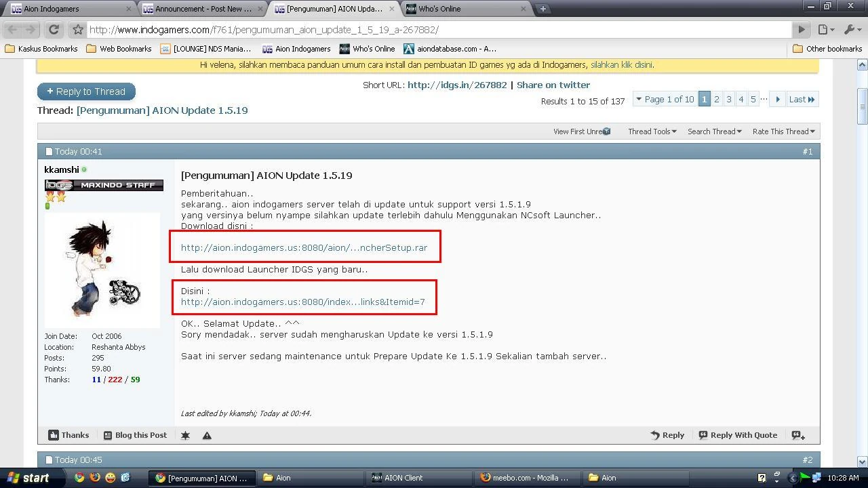Open the Web Bookmarks folder
This screenshot has width=868, height=488.
[119, 49]
